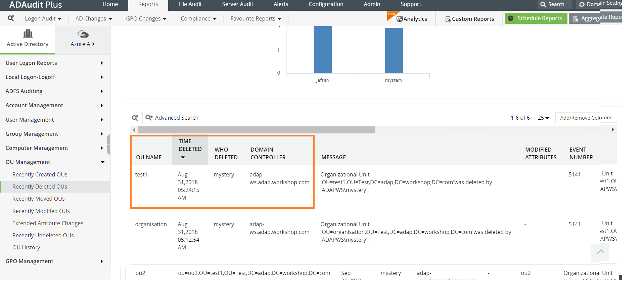The height and width of the screenshot is (285, 644).
Task: Open the Active Directory building icon
Action: tap(28, 34)
